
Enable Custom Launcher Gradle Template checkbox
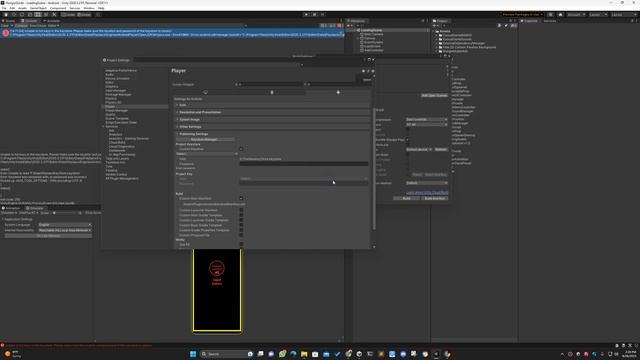tap(241, 220)
